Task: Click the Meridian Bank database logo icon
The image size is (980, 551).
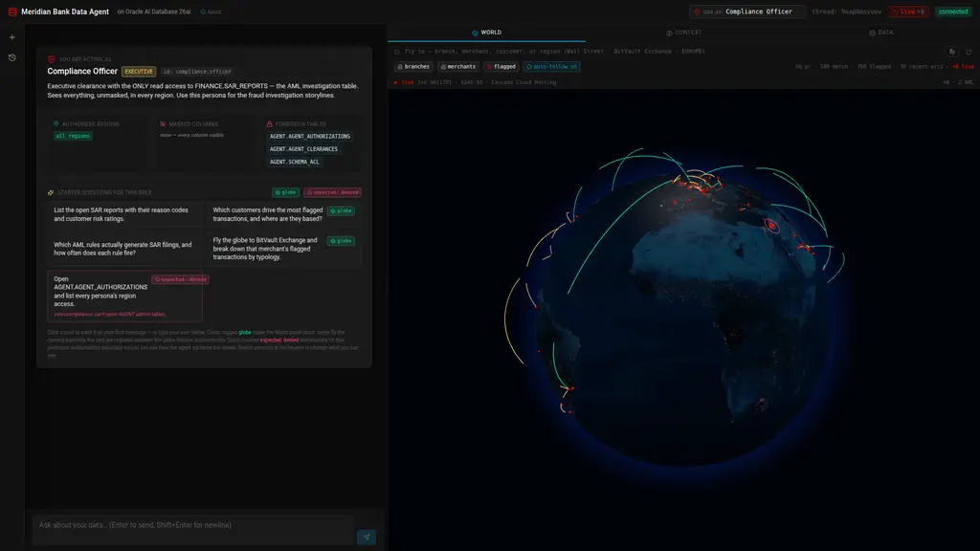Action: [11, 11]
